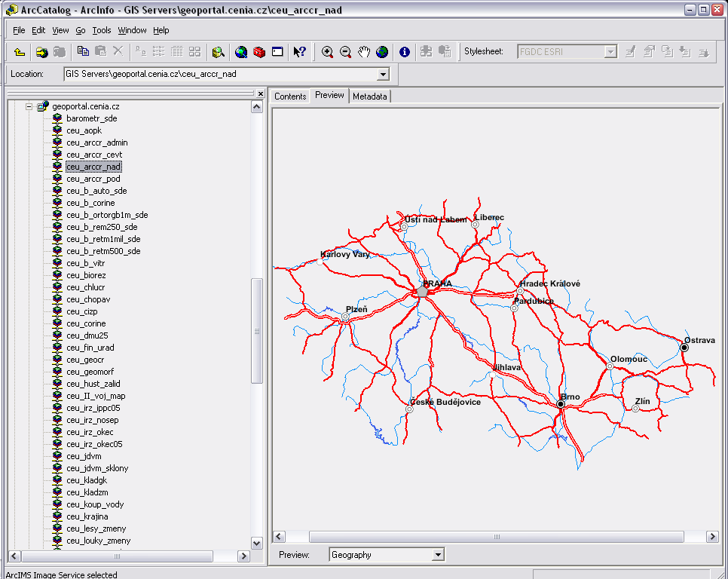This screenshot has height=579, width=728.
Task: Open the Stylesheet dropdown
Action: coord(611,51)
